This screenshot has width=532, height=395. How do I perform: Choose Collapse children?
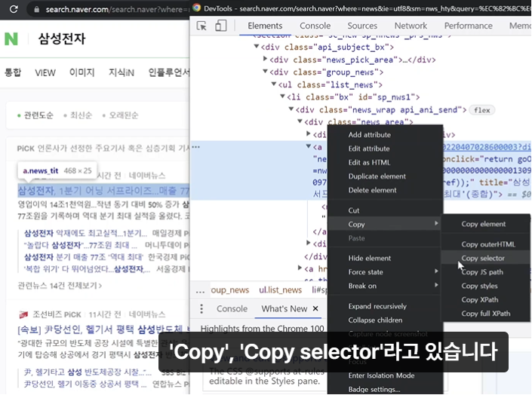pyautogui.click(x=385, y=320)
